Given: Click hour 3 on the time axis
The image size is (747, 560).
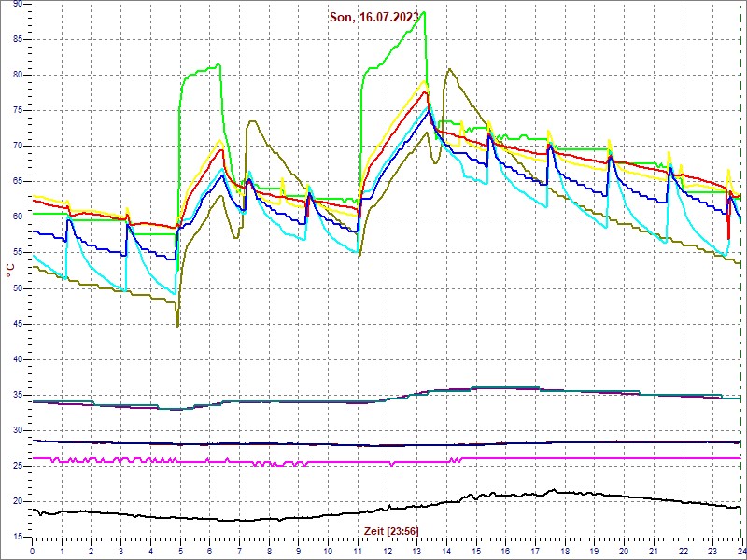Looking at the screenshot, I should [x=120, y=550].
